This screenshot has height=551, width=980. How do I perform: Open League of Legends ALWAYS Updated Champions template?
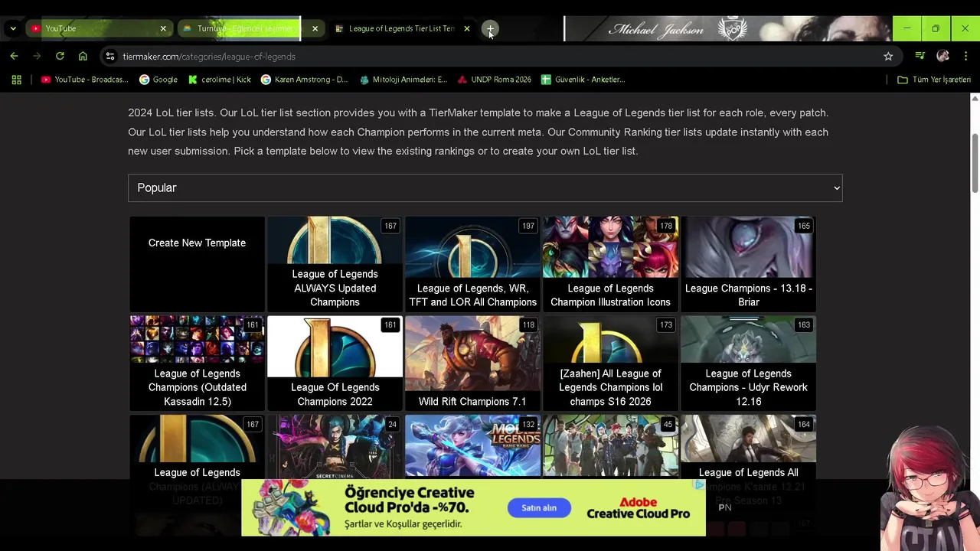tap(335, 264)
